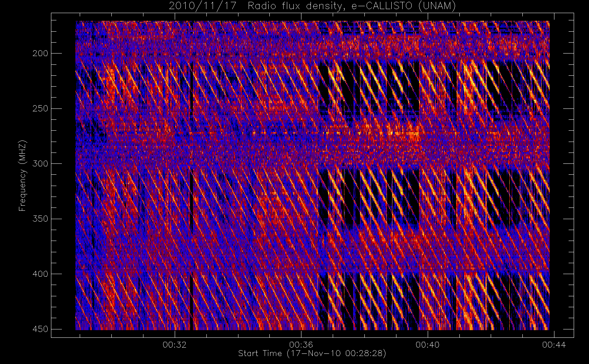The height and width of the screenshot is (364, 589).
Task: Click the 00:40 time tick label
Action: [428, 345]
